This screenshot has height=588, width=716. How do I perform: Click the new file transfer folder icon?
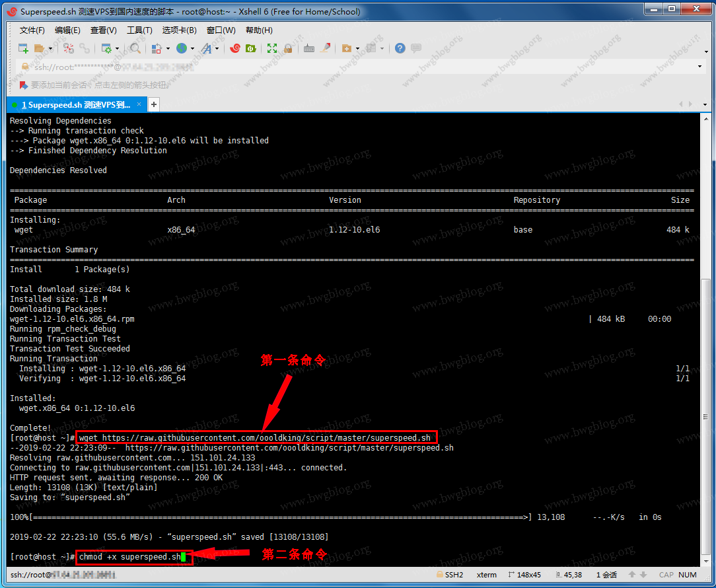[347, 48]
